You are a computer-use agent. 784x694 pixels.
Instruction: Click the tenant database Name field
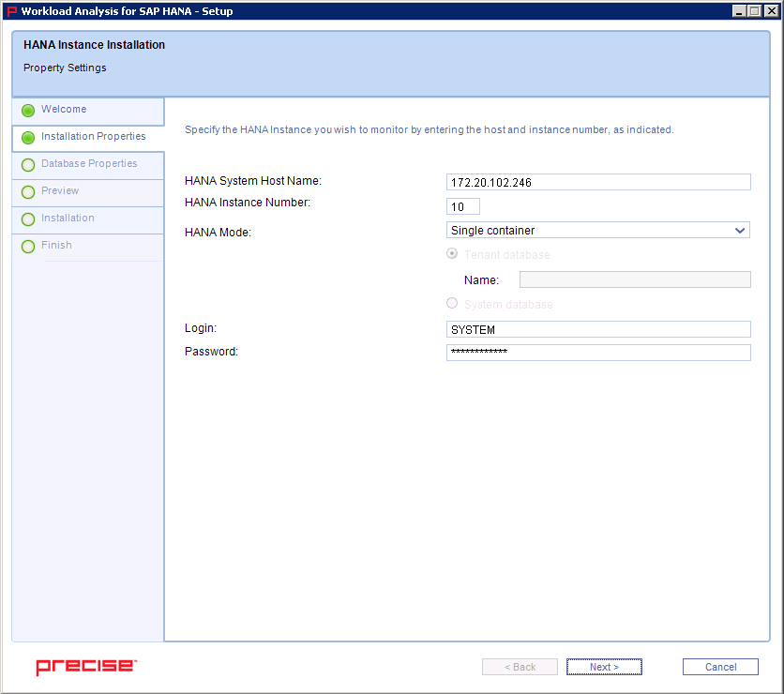(x=635, y=279)
